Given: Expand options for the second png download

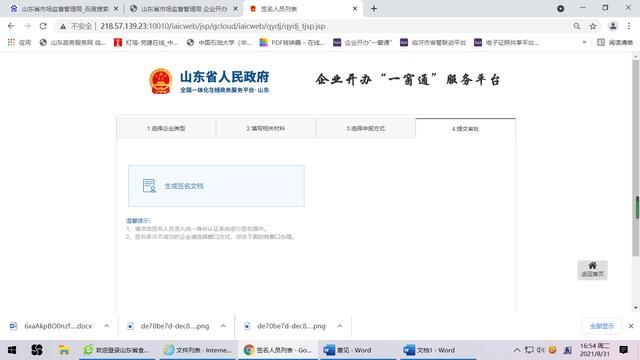Looking at the screenshot, I should 340,326.
